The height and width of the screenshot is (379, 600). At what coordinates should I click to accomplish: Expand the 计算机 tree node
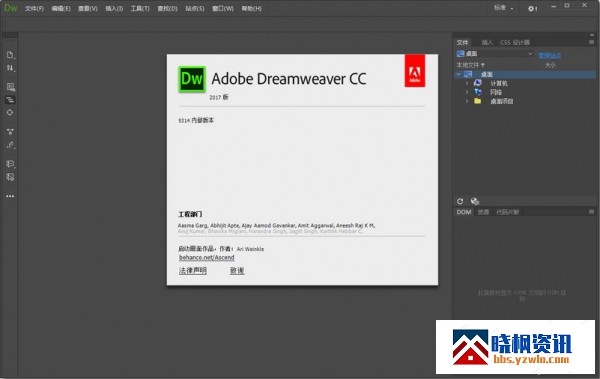(467, 83)
